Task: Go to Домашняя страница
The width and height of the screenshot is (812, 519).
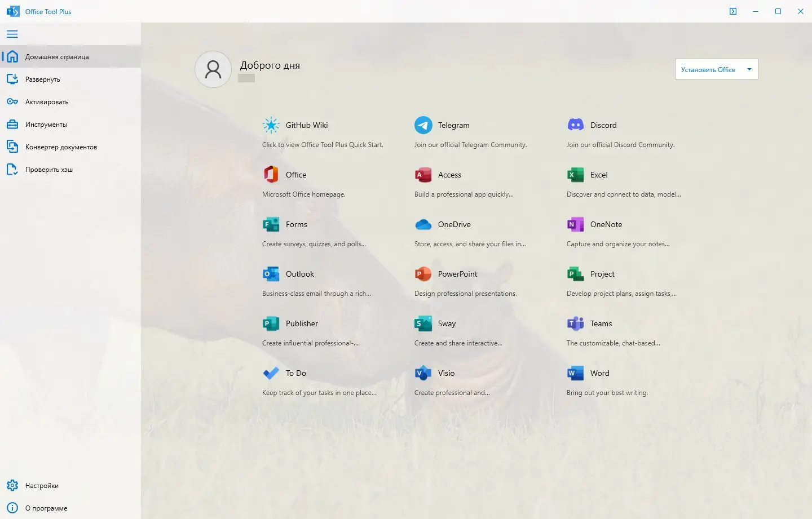Action: 70,56
